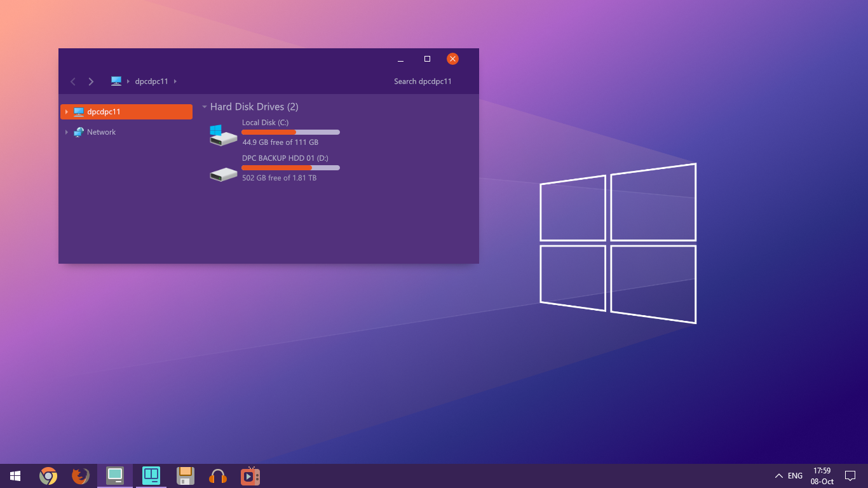
Task: Switch input language via ENG indicator
Action: tap(795, 476)
